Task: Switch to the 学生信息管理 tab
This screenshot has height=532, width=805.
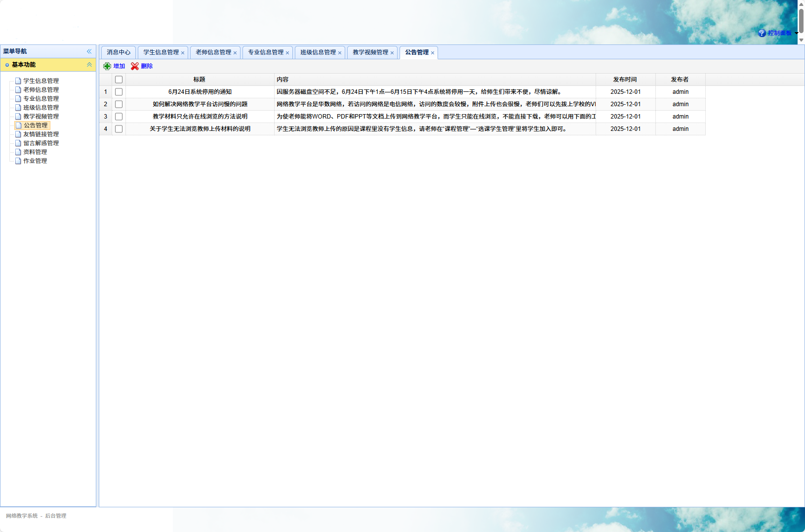Action: [x=161, y=52]
